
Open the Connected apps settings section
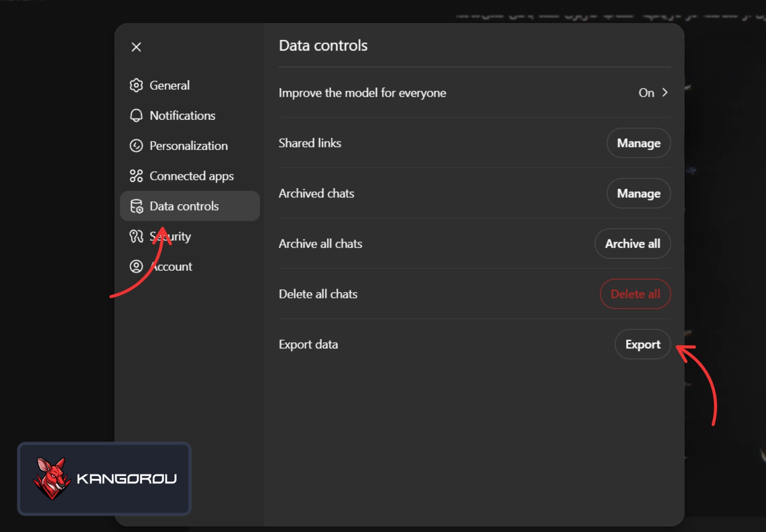coord(191,176)
